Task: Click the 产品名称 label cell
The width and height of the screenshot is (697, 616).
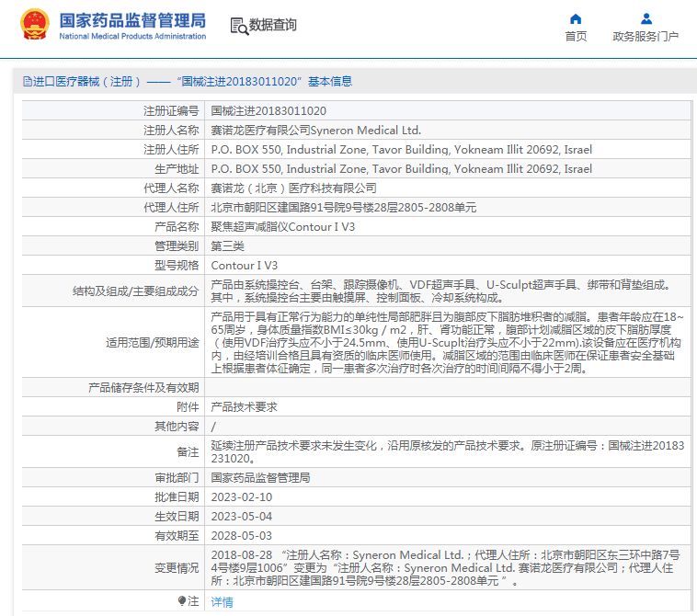Action: 113,227
